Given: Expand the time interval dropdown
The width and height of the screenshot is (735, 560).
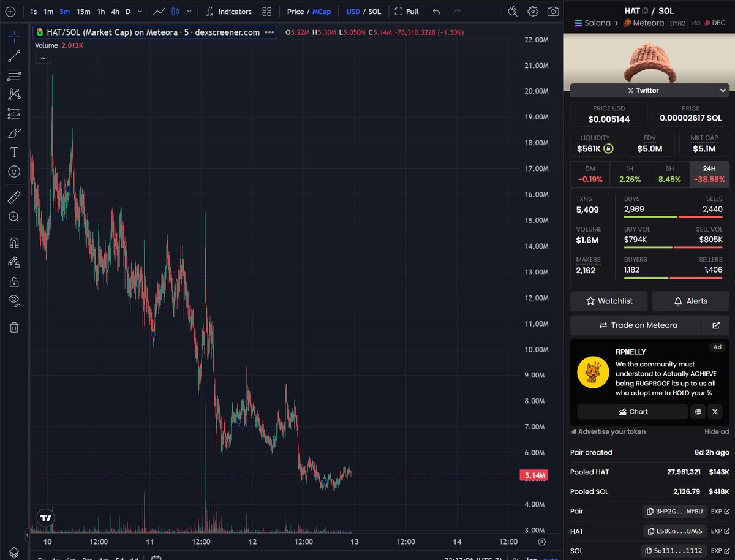Looking at the screenshot, I should (x=140, y=12).
